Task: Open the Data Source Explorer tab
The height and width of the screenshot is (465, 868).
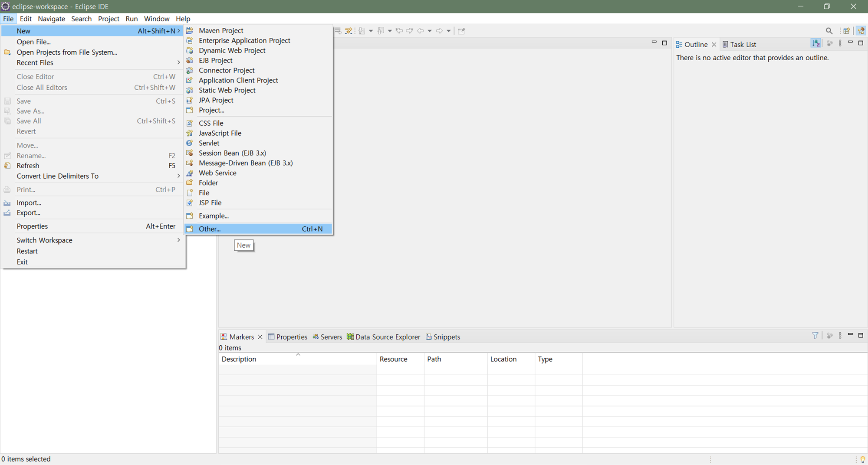Action: pos(384,337)
